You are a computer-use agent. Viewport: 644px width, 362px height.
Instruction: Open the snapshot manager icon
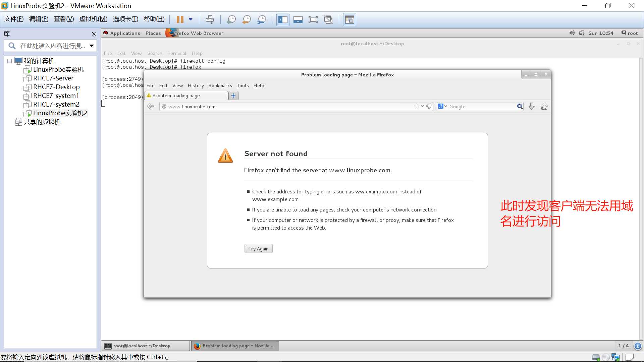tap(262, 19)
